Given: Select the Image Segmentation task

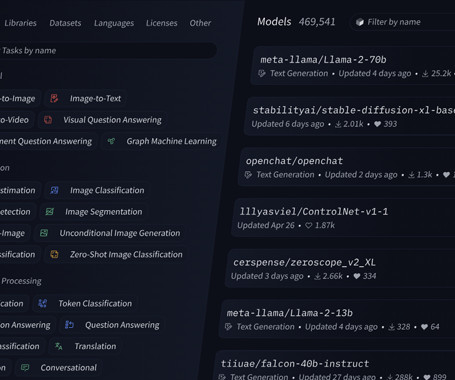Looking at the screenshot, I should (94, 212).
